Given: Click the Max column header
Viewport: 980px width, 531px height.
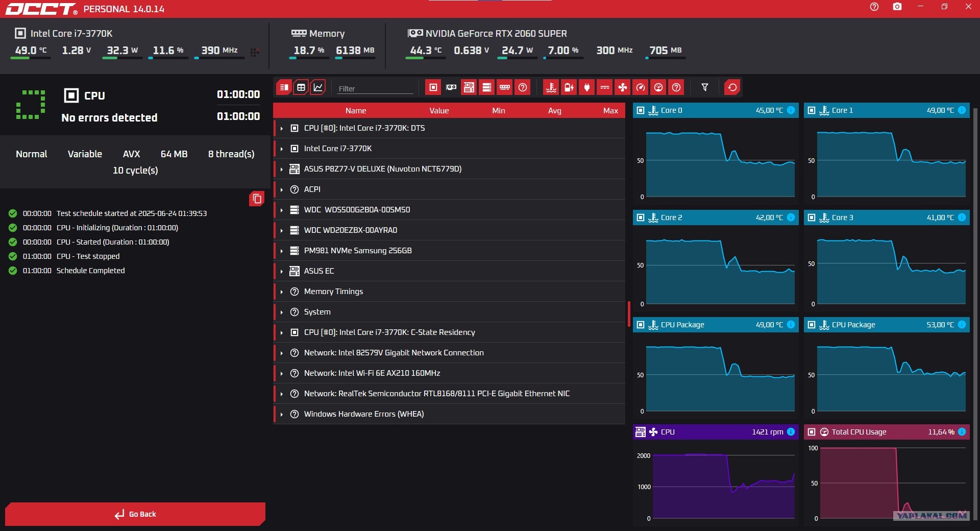Looking at the screenshot, I should [610, 111].
